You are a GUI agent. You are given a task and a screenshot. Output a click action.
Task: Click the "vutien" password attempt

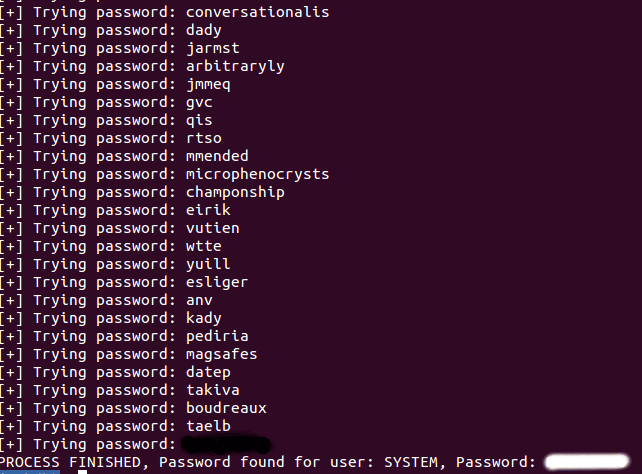[212, 228]
